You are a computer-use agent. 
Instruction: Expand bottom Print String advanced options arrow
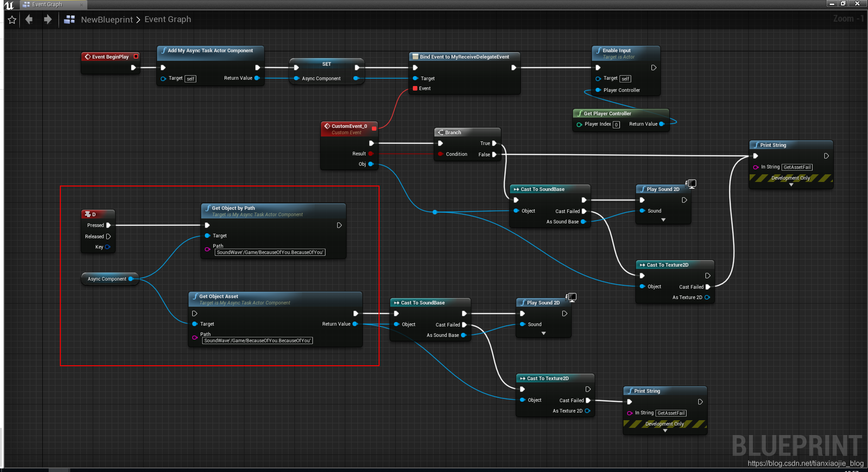[x=665, y=431]
